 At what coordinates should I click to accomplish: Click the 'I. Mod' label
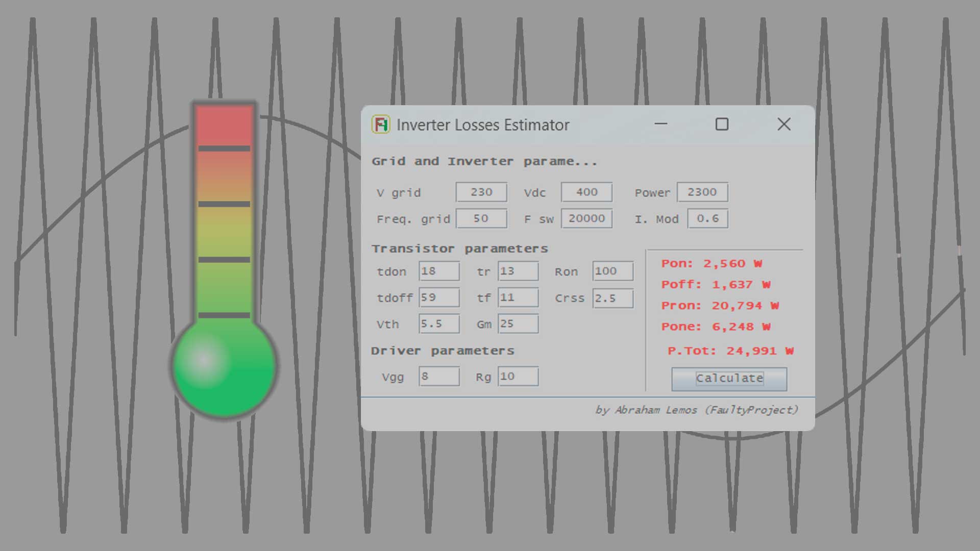coord(656,219)
